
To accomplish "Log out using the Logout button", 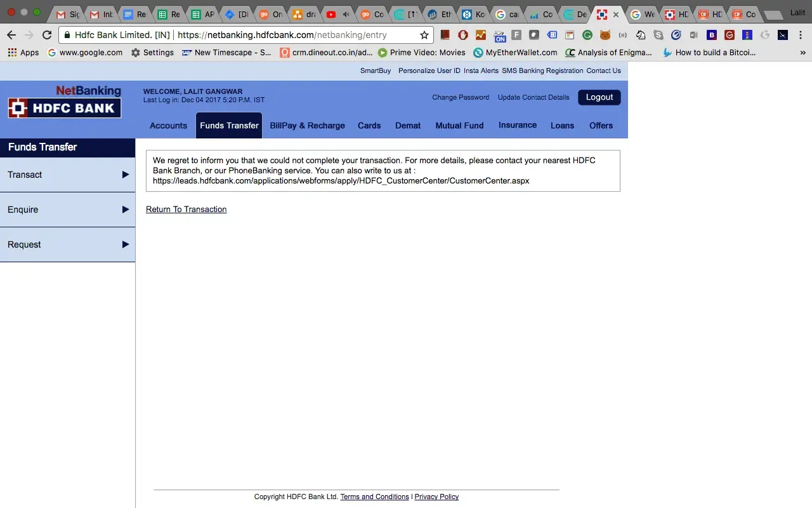I will pyautogui.click(x=599, y=97).
